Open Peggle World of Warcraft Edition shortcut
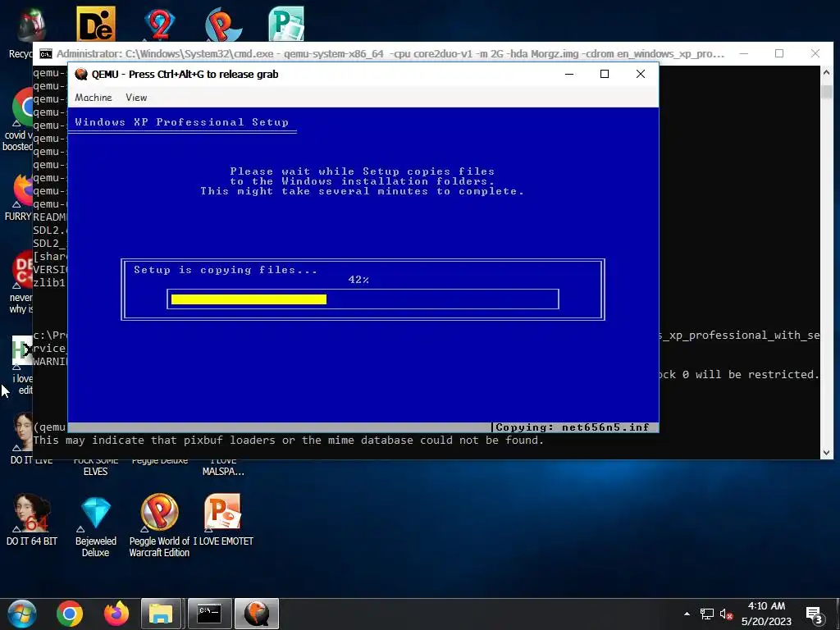Viewport: 840px width, 630px height. click(x=159, y=527)
